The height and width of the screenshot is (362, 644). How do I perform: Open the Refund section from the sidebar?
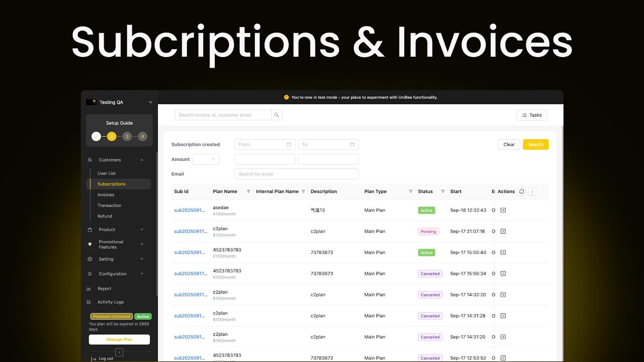pos(104,216)
